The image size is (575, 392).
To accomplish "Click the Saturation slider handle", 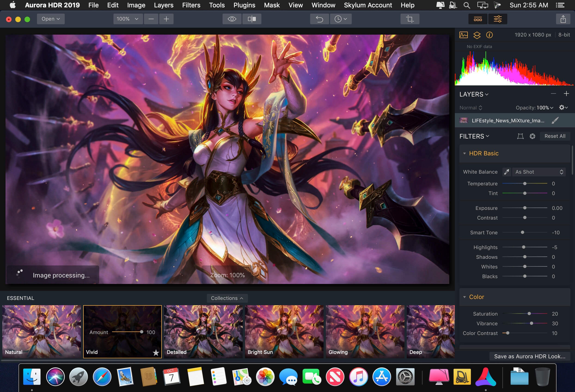I will (529, 314).
